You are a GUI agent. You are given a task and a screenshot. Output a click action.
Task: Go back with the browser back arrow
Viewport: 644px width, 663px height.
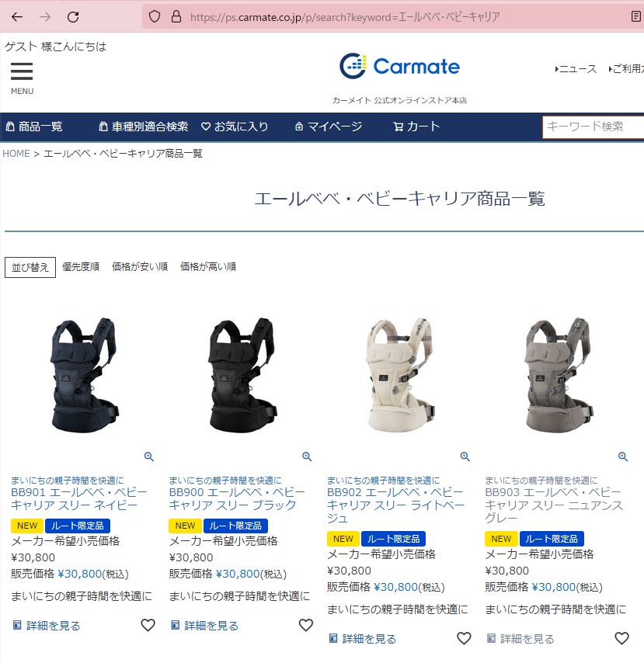(x=17, y=17)
